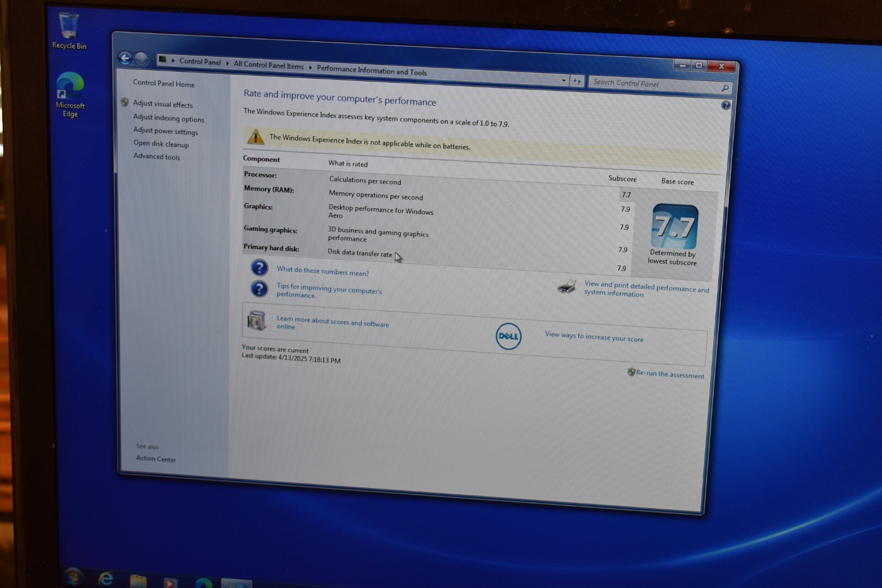
Task: Select Performance Information and Tools breadcrumb
Action: click(x=372, y=71)
